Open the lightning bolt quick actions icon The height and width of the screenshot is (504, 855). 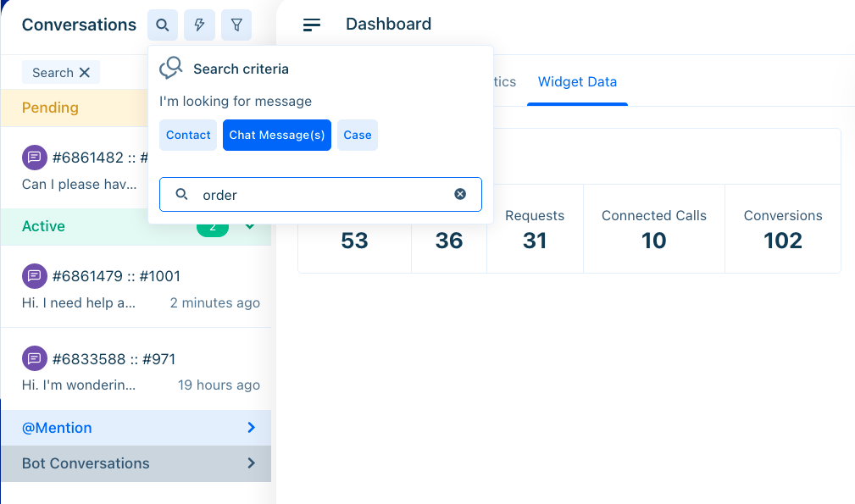click(199, 25)
